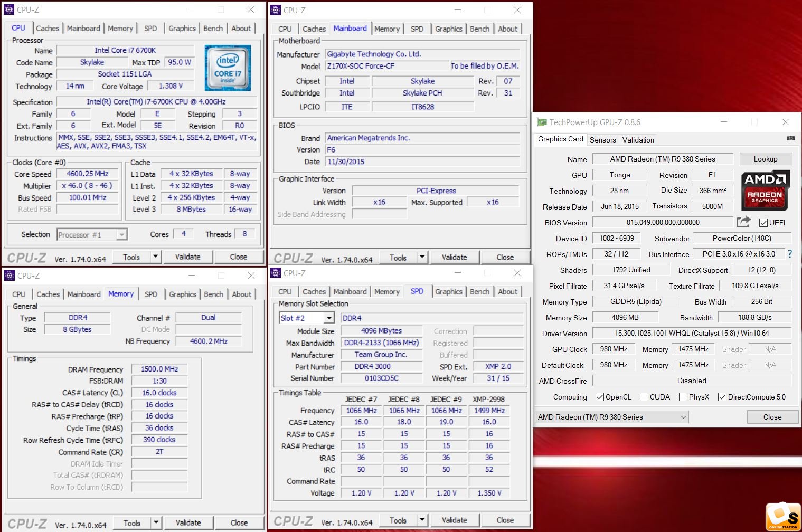Open the GPU-Z graphics card selector dropdown

point(612,417)
